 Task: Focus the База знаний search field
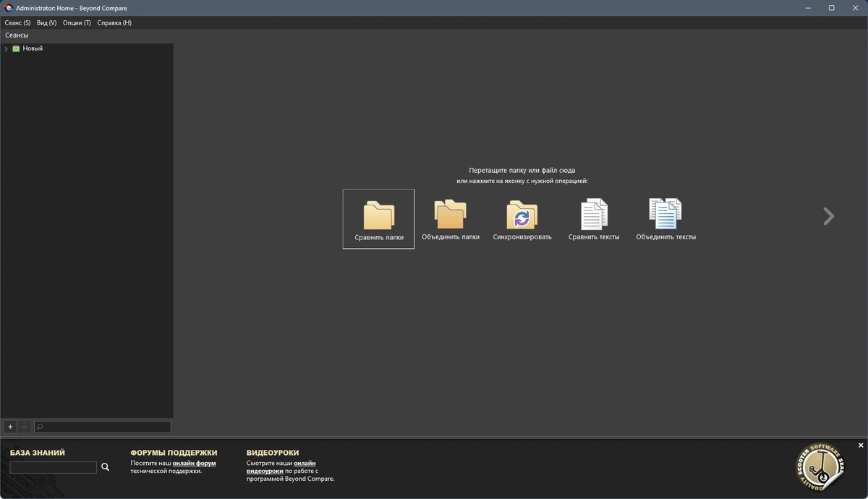click(x=53, y=468)
